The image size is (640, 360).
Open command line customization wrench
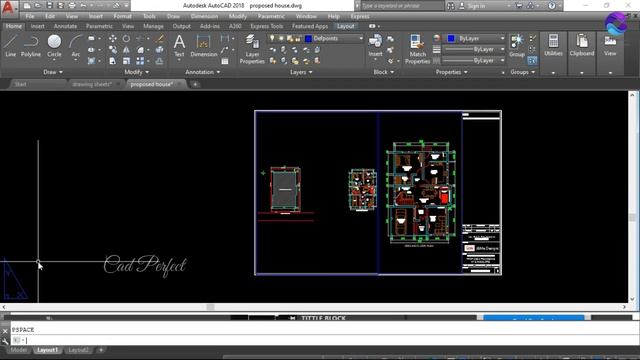tap(5, 341)
